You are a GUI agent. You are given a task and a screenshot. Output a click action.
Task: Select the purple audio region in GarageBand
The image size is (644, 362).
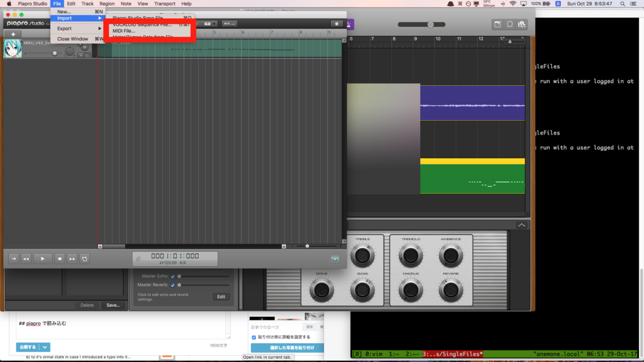coord(472,102)
